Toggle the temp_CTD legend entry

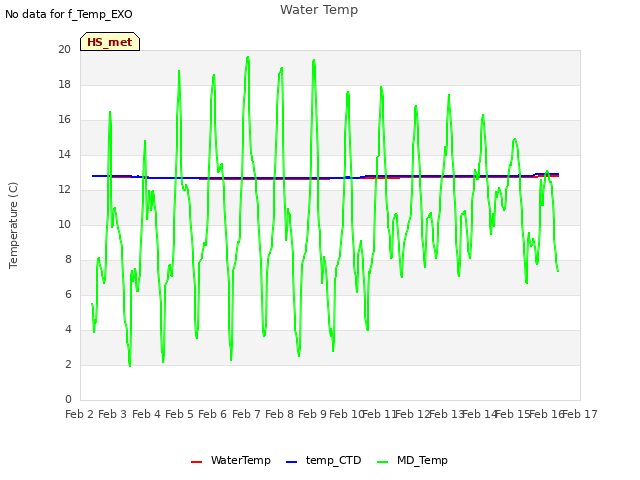point(324,461)
